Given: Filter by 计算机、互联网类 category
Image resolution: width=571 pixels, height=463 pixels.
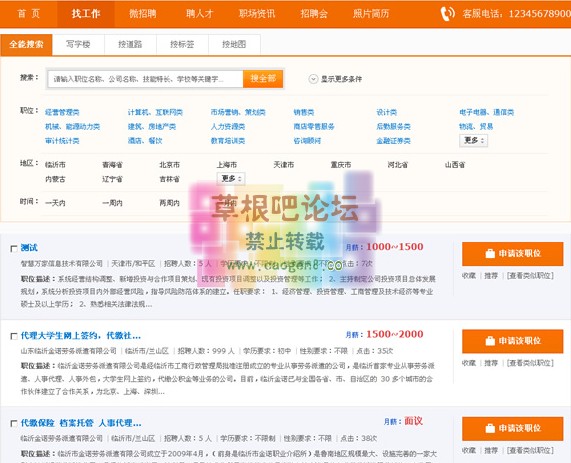Looking at the screenshot, I should pyautogui.click(x=155, y=112).
